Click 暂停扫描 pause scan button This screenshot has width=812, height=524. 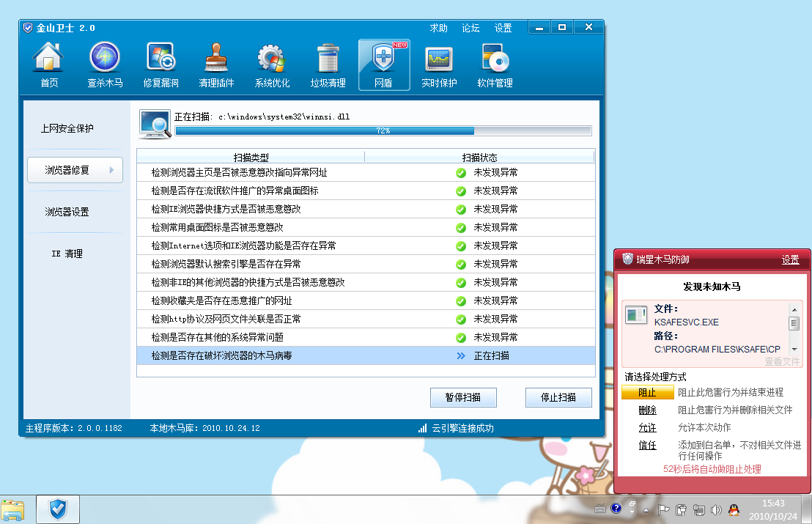[463, 397]
